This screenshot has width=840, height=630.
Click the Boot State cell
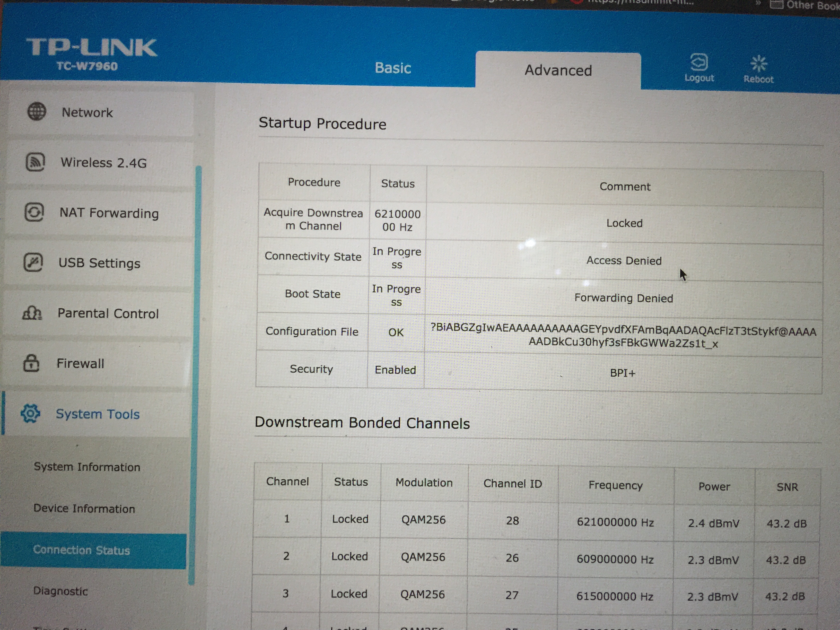pos(312,294)
